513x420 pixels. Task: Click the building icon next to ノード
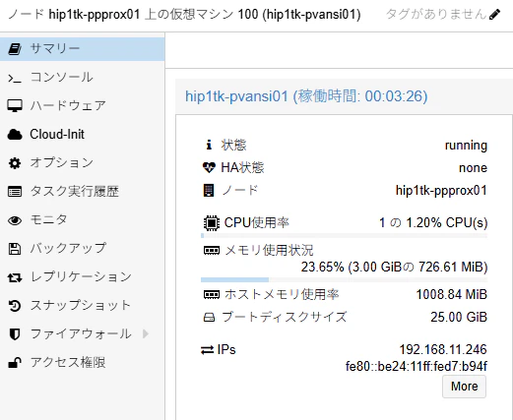(209, 191)
